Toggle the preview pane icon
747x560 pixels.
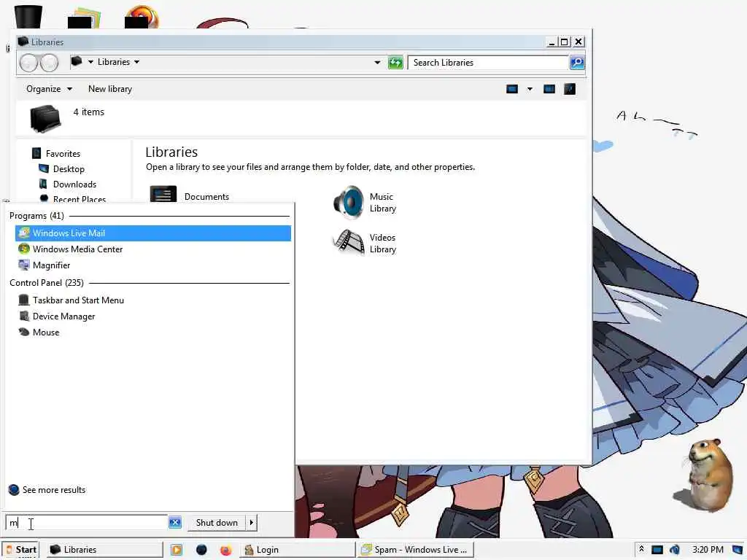[549, 89]
